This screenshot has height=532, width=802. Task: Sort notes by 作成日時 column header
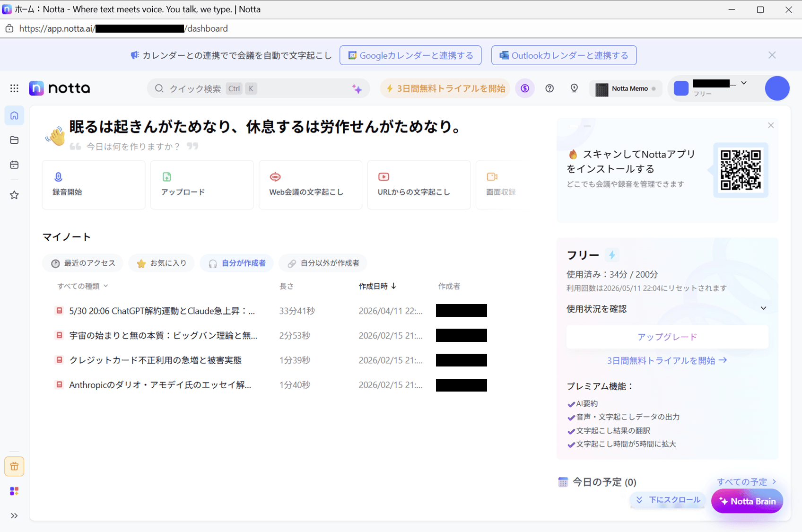[x=377, y=286]
